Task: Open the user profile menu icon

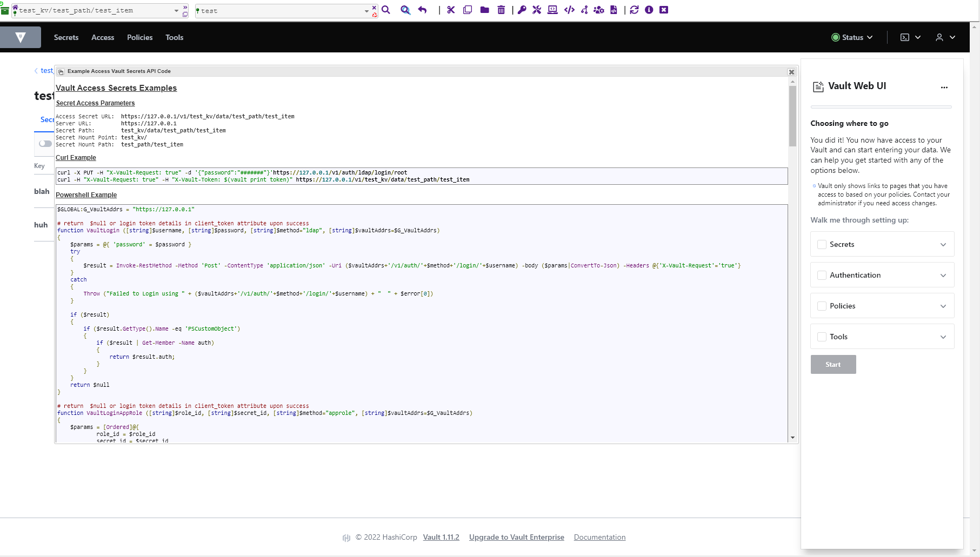Action: coord(939,37)
